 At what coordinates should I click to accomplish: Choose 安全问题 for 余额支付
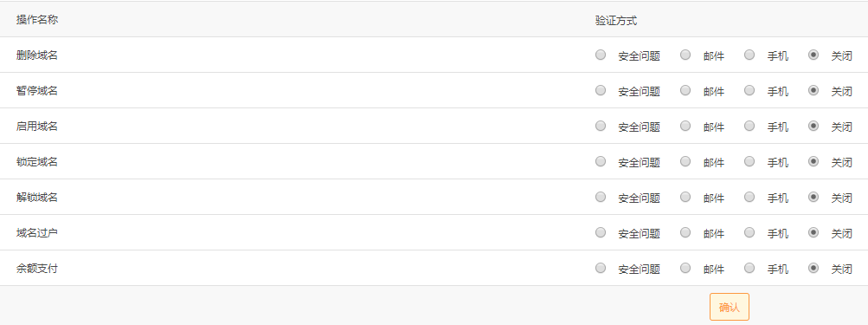pyautogui.click(x=601, y=267)
